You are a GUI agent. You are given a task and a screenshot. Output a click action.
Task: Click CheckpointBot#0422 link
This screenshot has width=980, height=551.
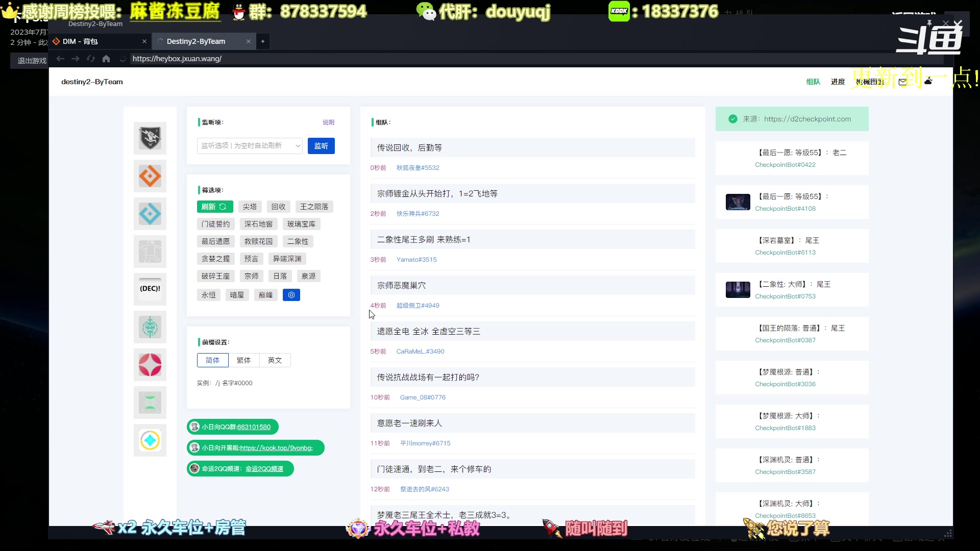click(x=786, y=165)
